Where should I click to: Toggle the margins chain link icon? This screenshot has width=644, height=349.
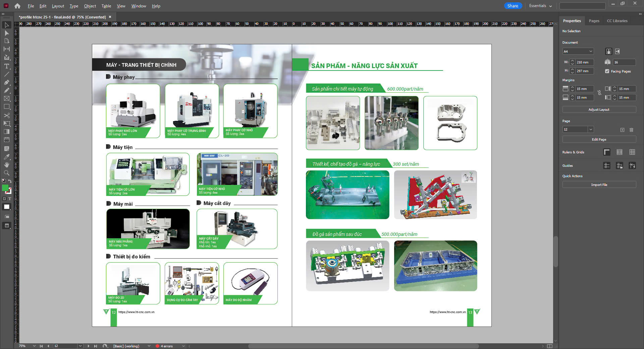[599, 93]
